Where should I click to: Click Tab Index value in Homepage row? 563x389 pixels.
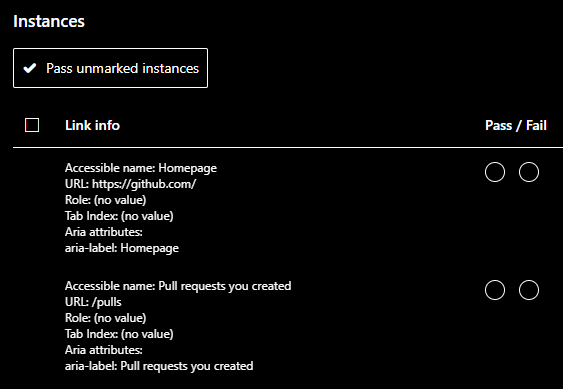pos(147,216)
